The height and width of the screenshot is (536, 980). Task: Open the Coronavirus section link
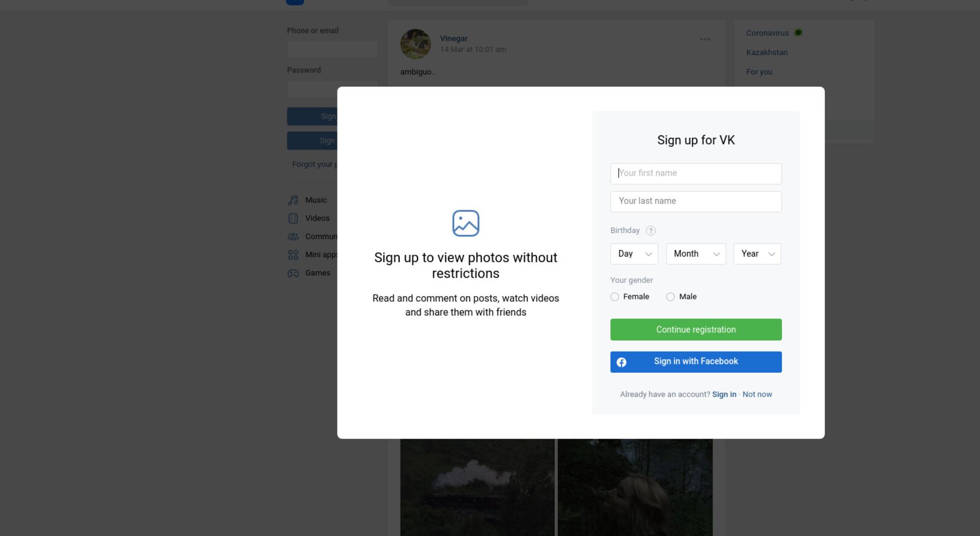point(767,33)
